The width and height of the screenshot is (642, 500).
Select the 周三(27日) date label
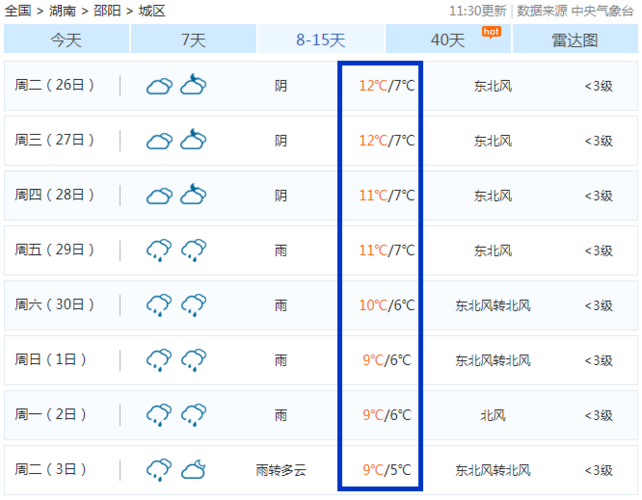[54, 140]
